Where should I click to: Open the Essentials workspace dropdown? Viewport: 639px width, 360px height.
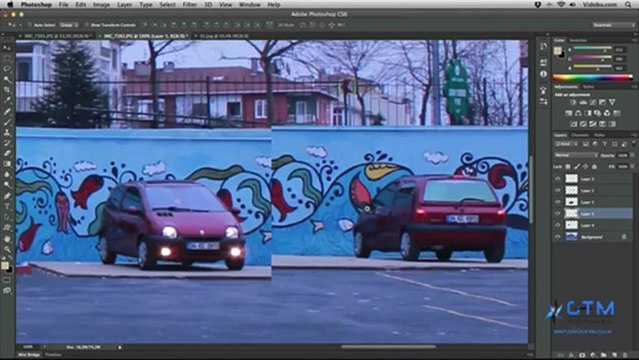click(x=613, y=25)
